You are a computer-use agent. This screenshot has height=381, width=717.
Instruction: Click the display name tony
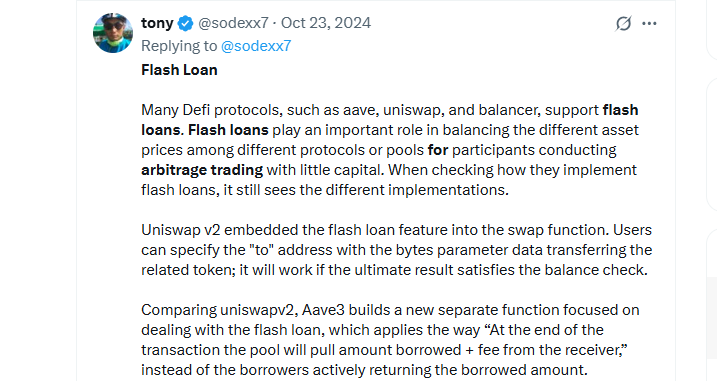pyautogui.click(x=157, y=23)
